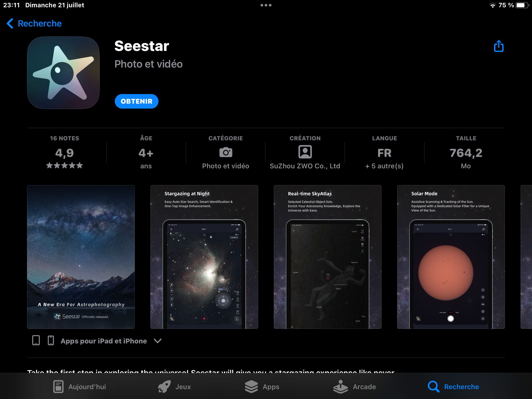Switch to the Aujourd'hui tab
Image resolution: width=532 pixels, height=399 pixels.
tap(79, 387)
